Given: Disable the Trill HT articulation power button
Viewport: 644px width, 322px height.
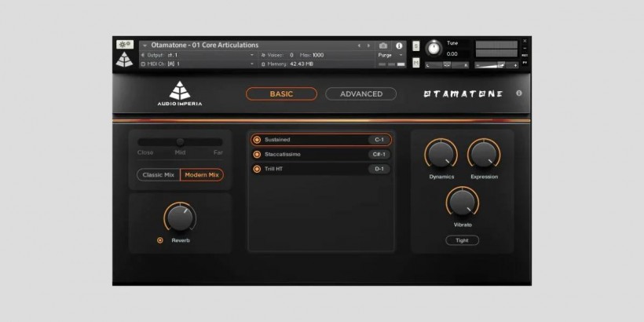Looking at the screenshot, I should coord(257,169).
